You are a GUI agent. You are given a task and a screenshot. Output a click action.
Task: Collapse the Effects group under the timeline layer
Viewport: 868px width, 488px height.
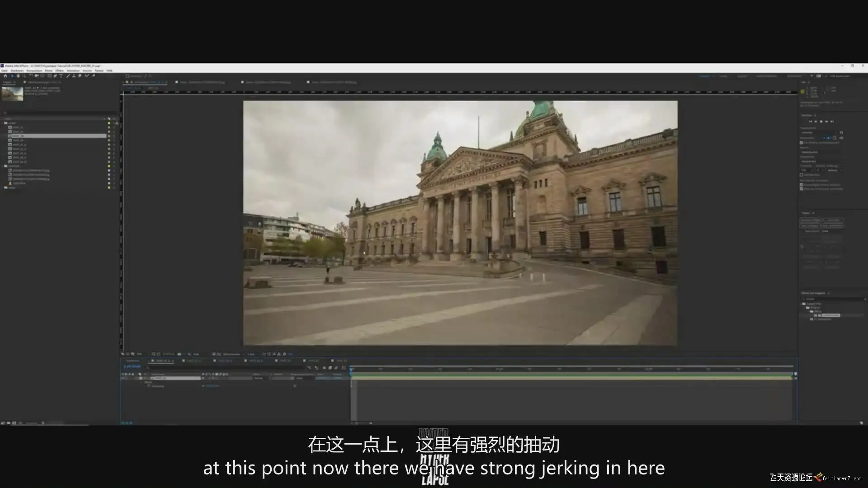coord(142,382)
